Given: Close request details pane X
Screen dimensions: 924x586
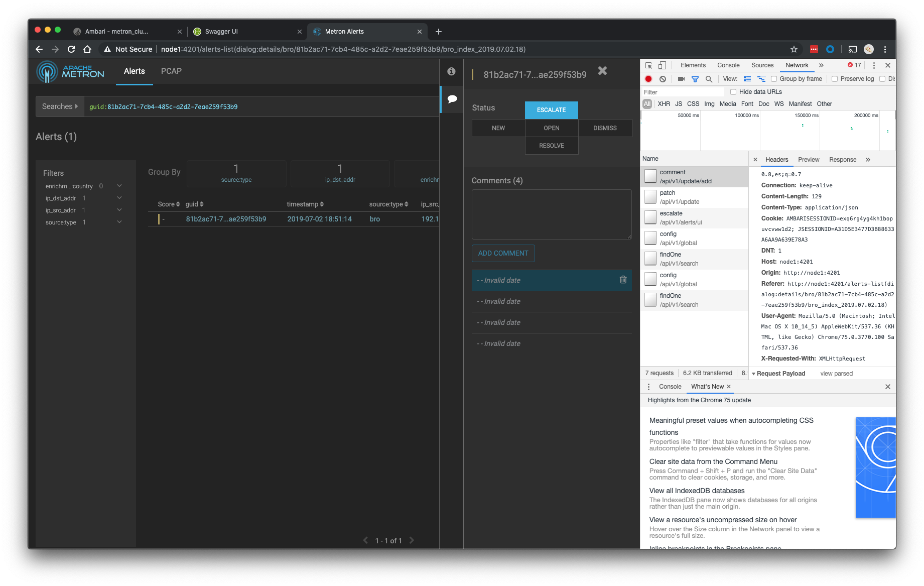Looking at the screenshot, I should coord(755,160).
